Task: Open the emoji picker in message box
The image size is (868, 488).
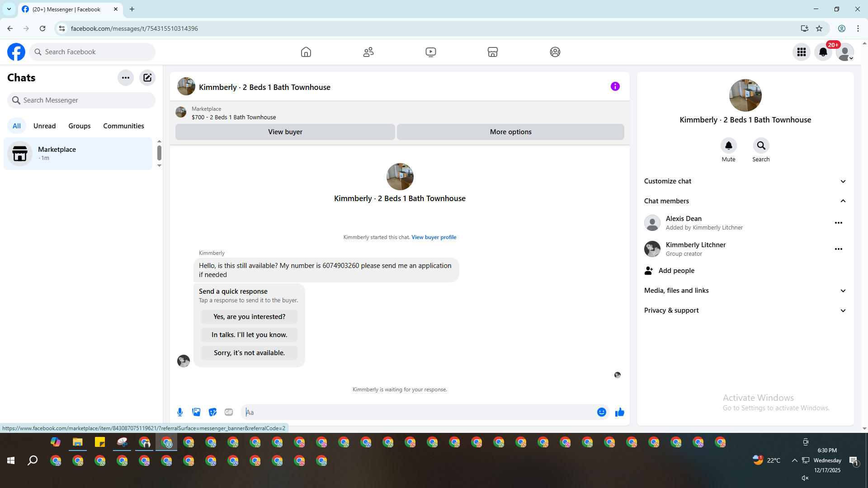Action: 601,412
